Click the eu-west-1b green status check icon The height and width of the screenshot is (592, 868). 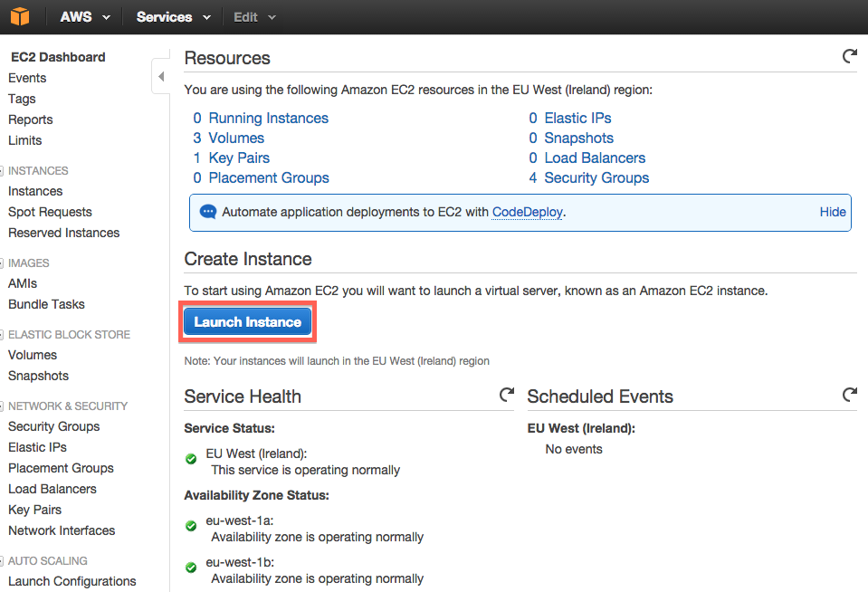[191, 568]
